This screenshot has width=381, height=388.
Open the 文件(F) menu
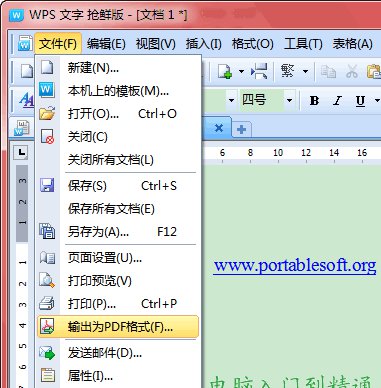pos(58,44)
